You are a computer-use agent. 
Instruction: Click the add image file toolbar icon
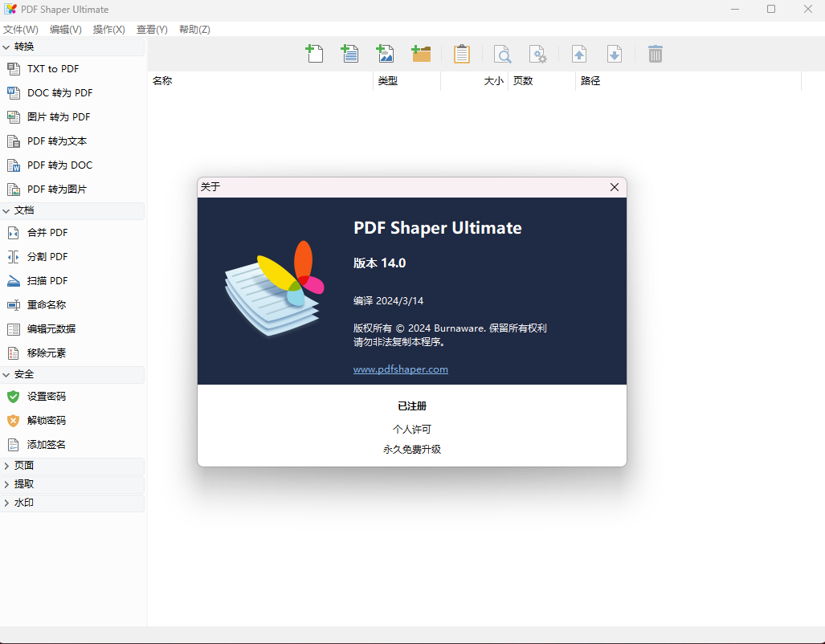[385, 54]
